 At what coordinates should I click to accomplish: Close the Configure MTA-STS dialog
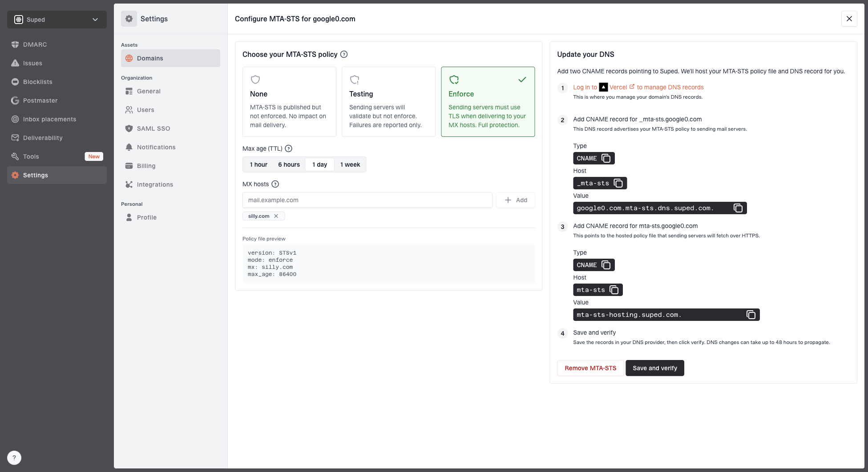click(x=849, y=19)
